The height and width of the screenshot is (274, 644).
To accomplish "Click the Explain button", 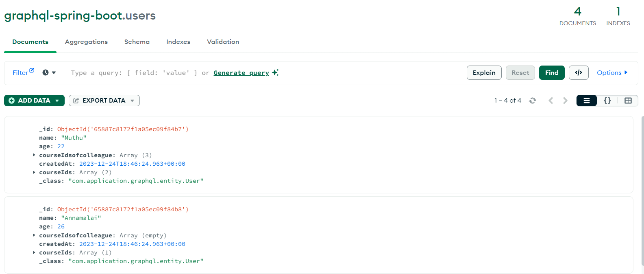I will click(x=484, y=72).
